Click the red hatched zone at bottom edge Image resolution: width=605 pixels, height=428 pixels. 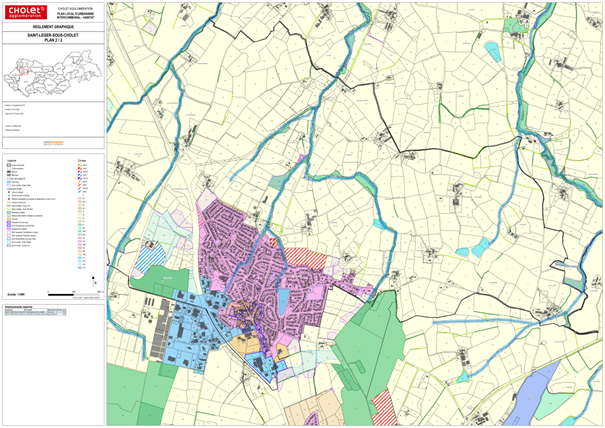point(383,407)
